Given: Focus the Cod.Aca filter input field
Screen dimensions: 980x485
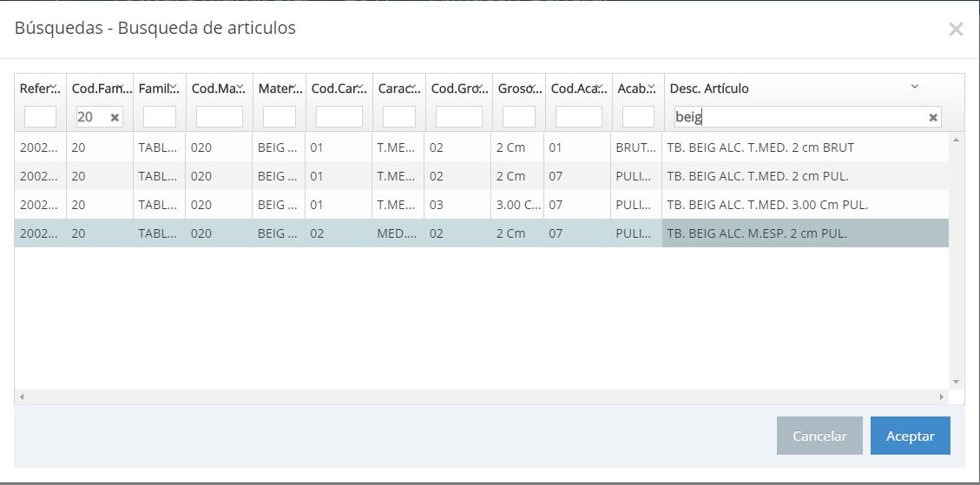Looking at the screenshot, I should point(579,117).
